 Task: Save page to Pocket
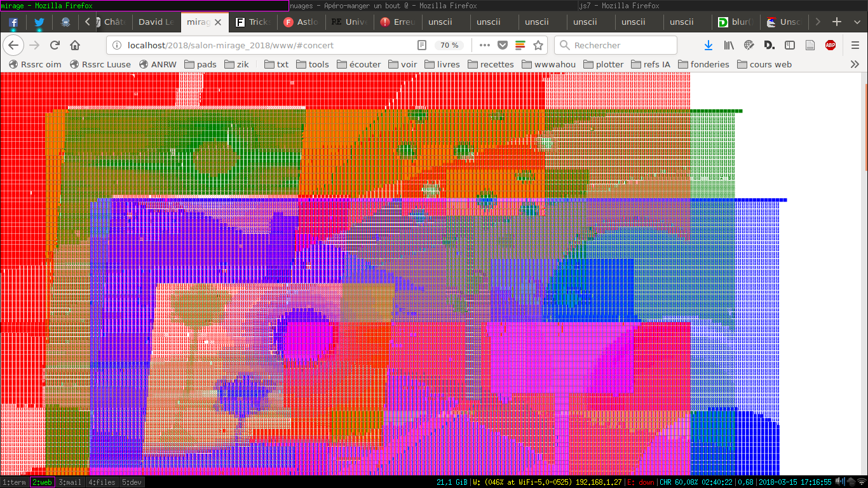pos(502,45)
